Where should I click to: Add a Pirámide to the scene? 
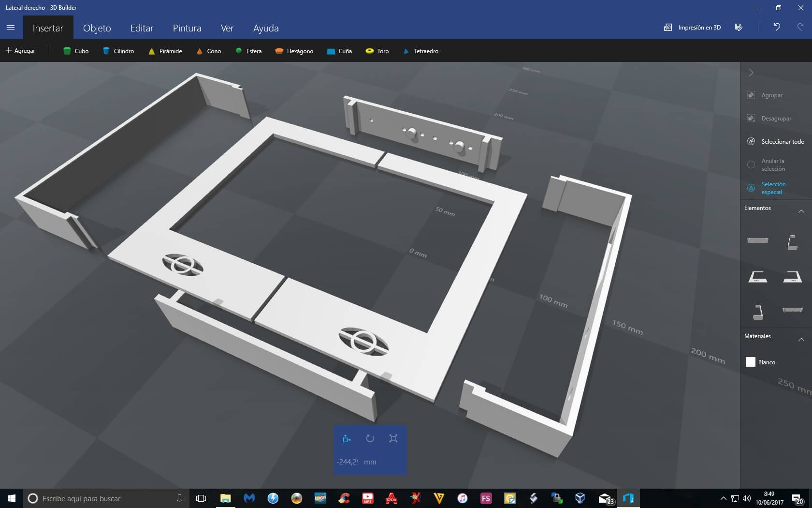(x=165, y=51)
